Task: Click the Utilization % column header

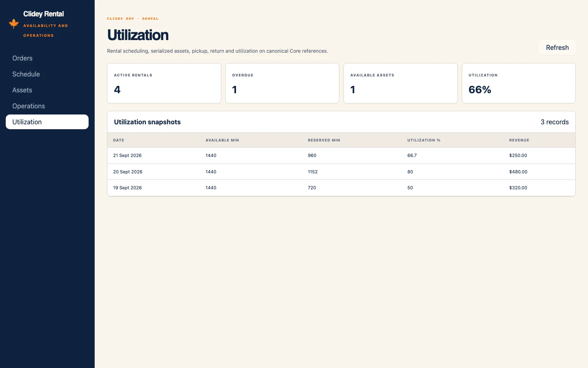Action: point(424,140)
